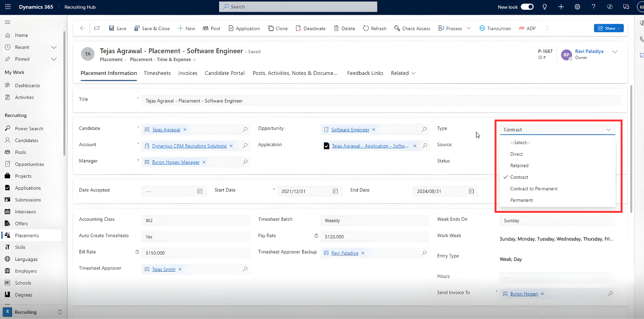Search the Candidate lookup field
Image resolution: width=644 pixels, height=319 pixels.
[x=245, y=129]
